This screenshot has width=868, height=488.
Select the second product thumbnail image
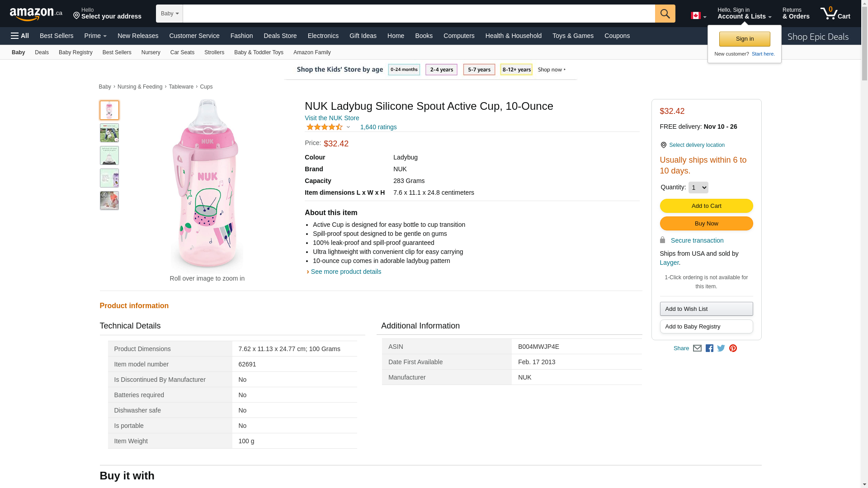coord(109,133)
